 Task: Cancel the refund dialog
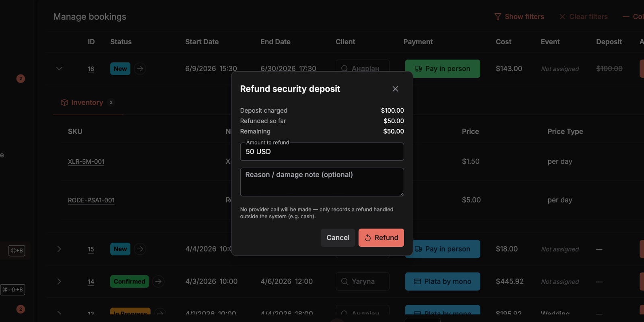(338, 237)
